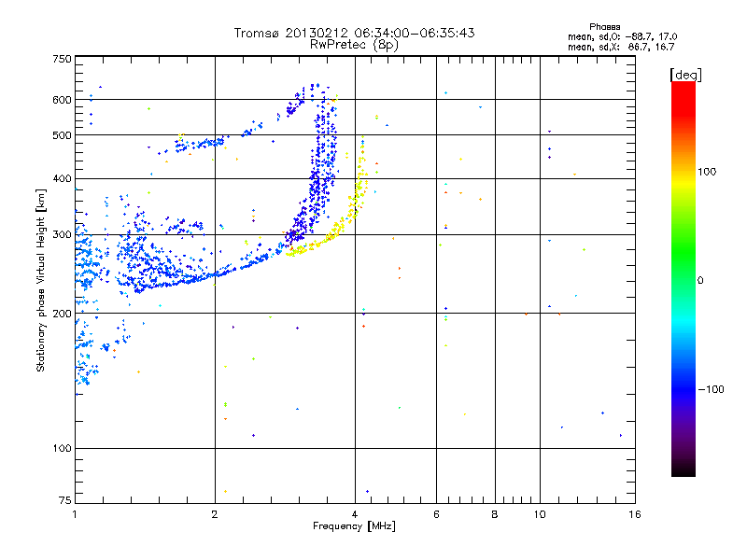Click the x-axis tick label '1'

pos(75,514)
